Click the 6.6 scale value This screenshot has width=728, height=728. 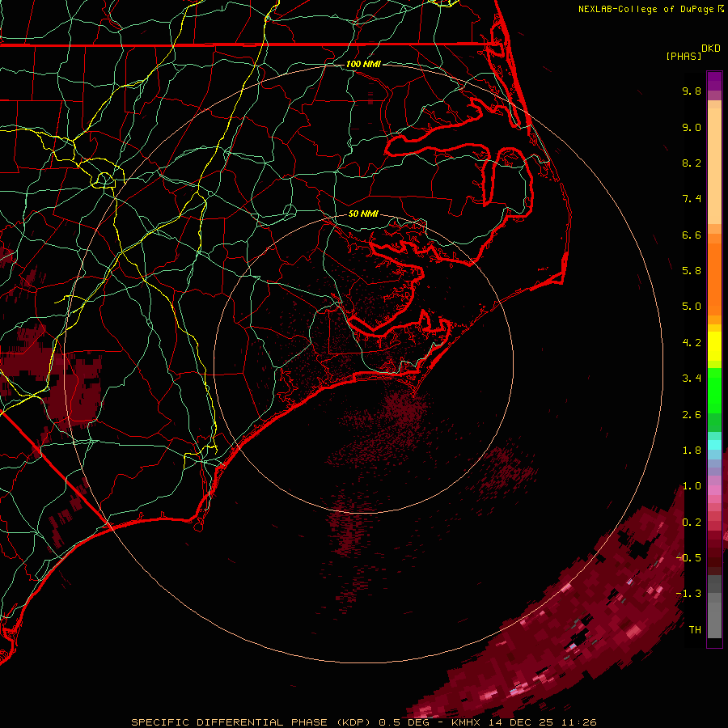pos(692,235)
